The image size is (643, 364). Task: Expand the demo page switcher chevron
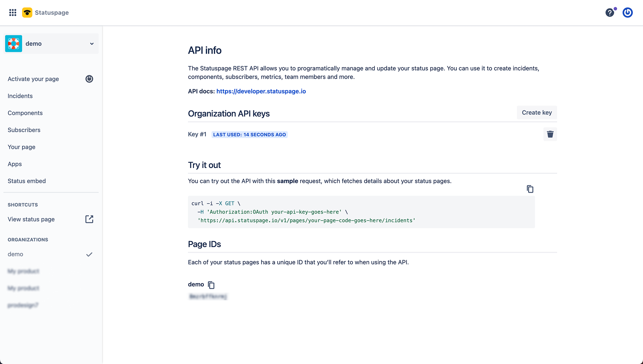coord(92,44)
